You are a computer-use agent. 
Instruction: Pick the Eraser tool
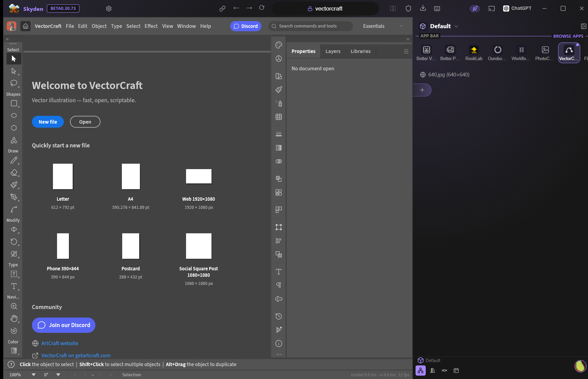tap(14, 173)
